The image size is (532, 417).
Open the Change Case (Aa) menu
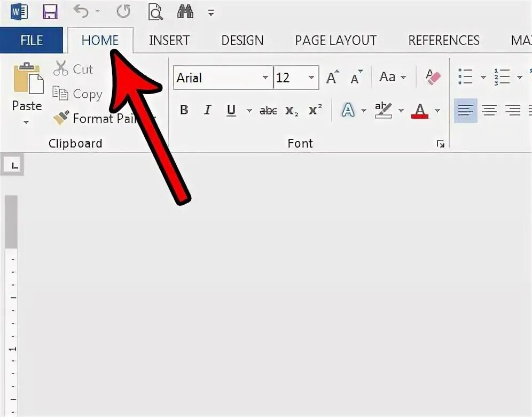pos(392,77)
